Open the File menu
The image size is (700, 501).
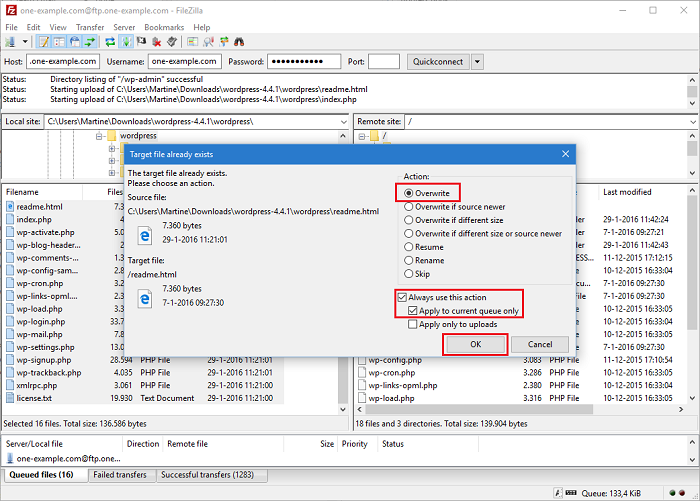pyautogui.click(x=11, y=27)
